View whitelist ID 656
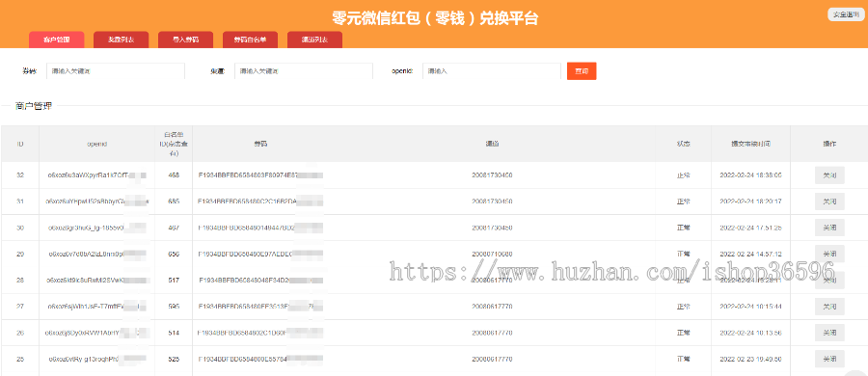Viewport: 868px width, 376px height. click(x=174, y=255)
